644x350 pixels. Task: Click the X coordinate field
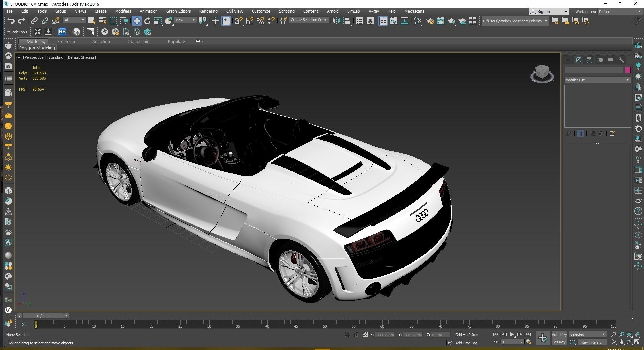click(x=385, y=335)
